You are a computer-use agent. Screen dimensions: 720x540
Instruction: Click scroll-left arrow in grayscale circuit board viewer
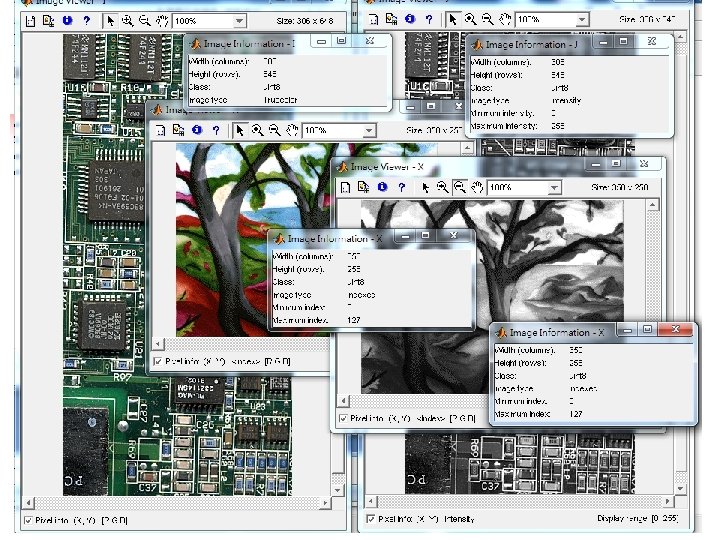click(371, 501)
